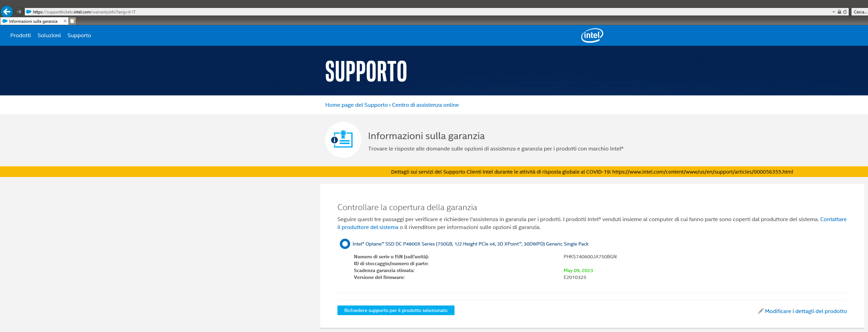Viewport: 868px width, 332px height.
Task: Click the Informazioni sulla garanzia heading
Action: 426,136
